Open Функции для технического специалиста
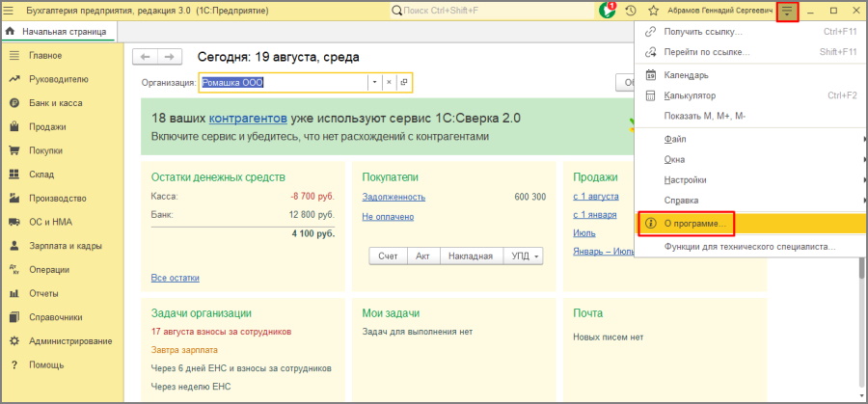 pos(750,247)
